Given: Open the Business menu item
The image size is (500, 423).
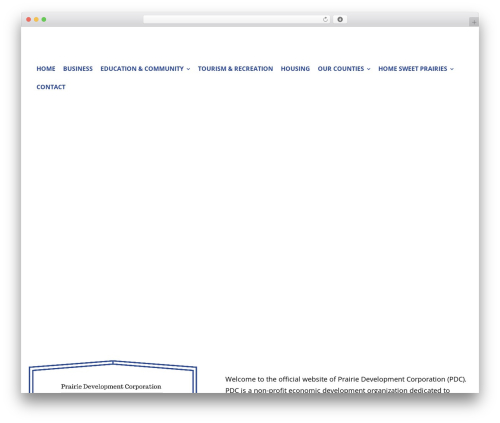Looking at the screenshot, I should point(78,69).
